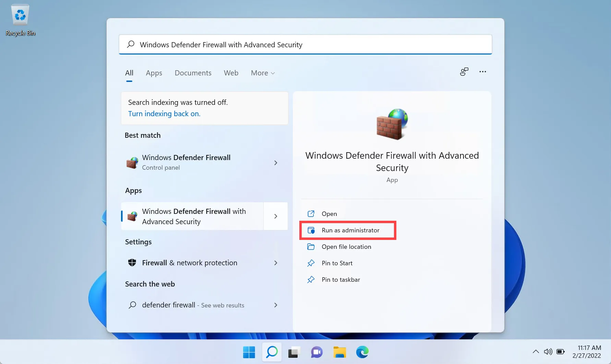Click the App label under firewall title
Viewport: 611px width, 364px height.
point(392,180)
